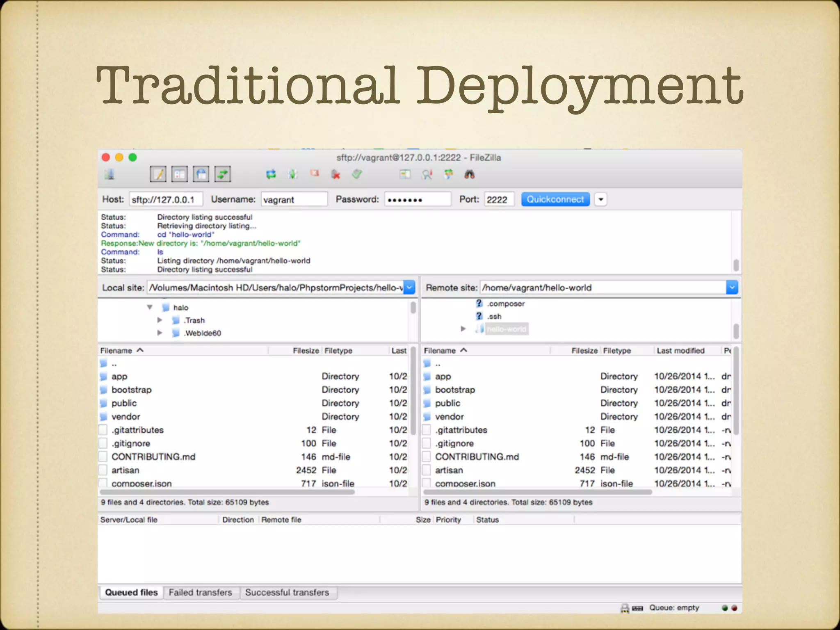Select the local vendor folder

253,416
